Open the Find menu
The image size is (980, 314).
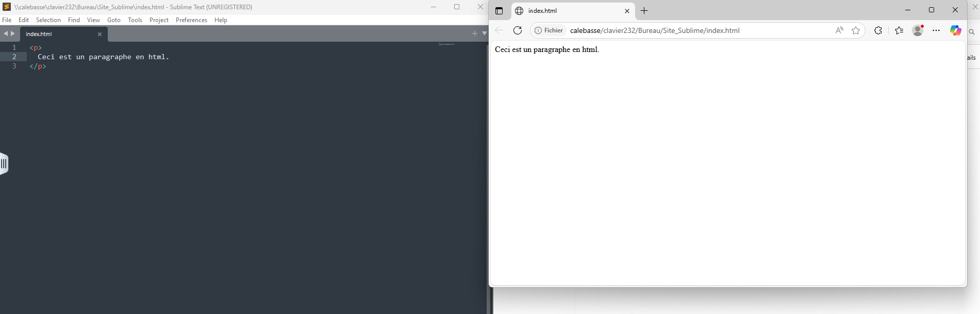[x=74, y=20]
